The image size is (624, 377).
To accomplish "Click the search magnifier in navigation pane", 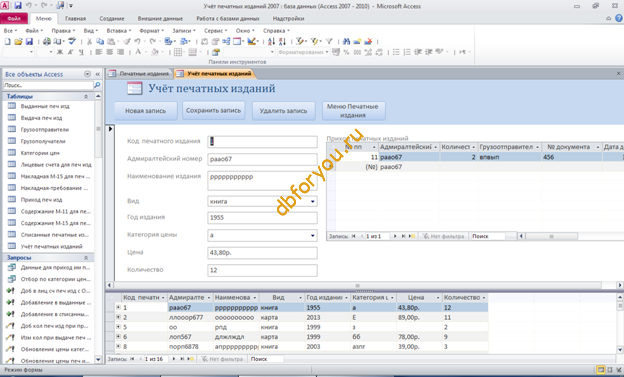I will pyautogui.click(x=97, y=85).
